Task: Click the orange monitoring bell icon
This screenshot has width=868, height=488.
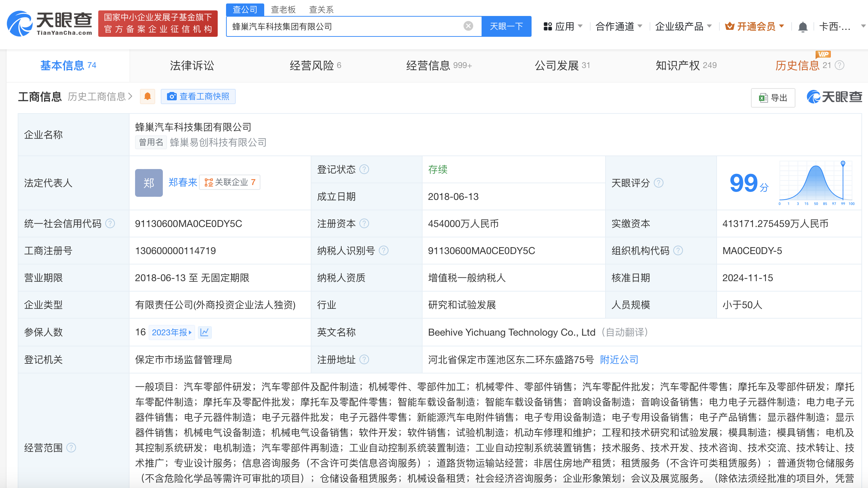Action: [x=148, y=96]
